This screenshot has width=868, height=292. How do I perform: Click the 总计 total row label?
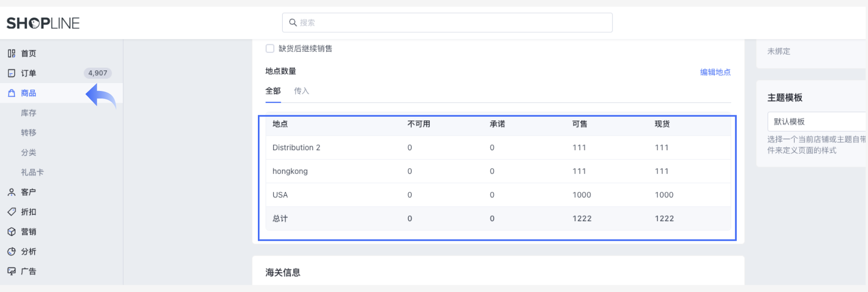coord(280,218)
